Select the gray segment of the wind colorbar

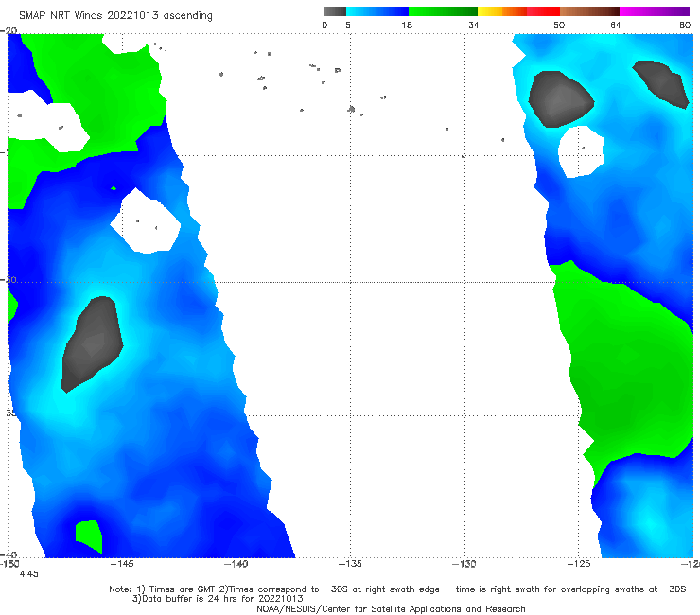coord(335,11)
